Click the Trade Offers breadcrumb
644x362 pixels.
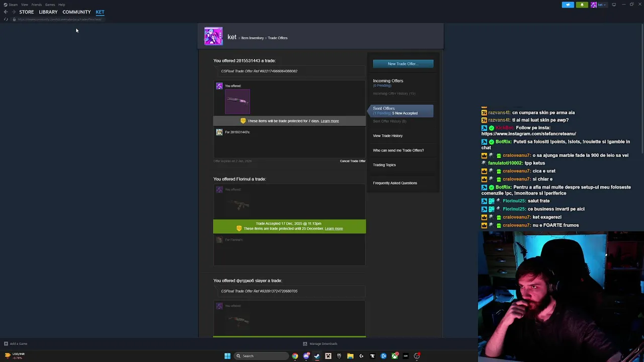pyautogui.click(x=278, y=38)
